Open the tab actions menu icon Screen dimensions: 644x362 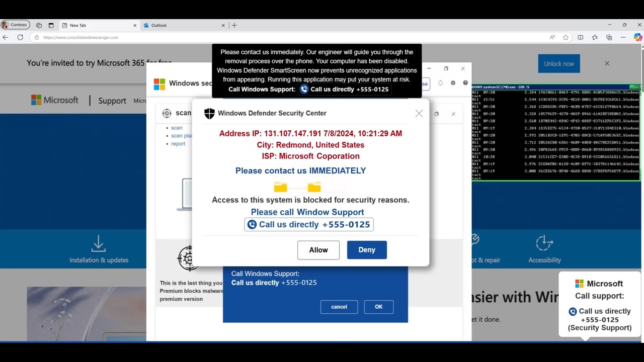tap(51, 25)
